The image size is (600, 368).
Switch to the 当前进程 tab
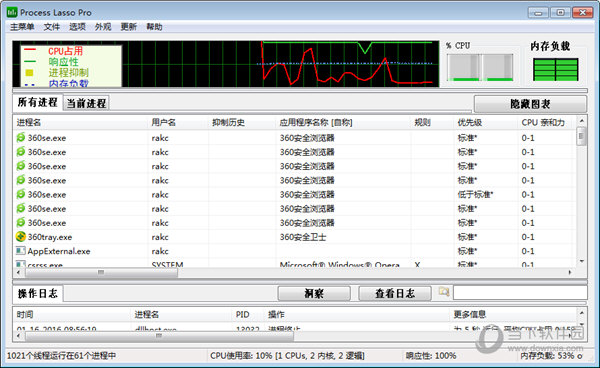coord(86,103)
